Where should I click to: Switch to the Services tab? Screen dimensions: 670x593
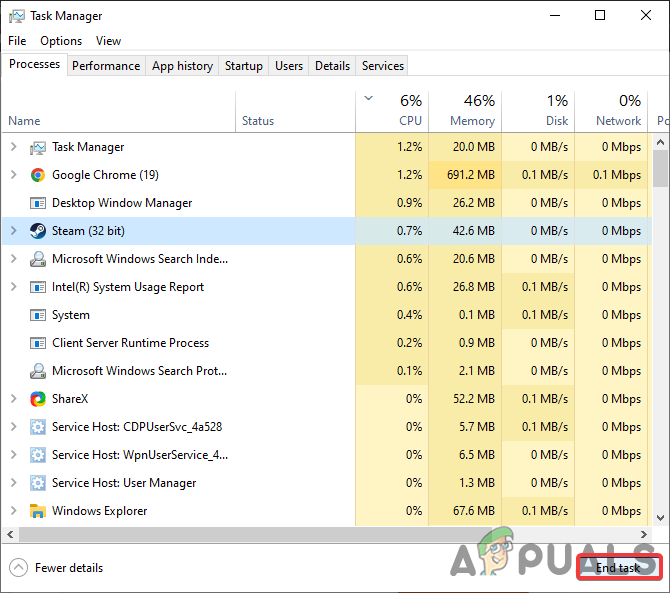pos(383,66)
